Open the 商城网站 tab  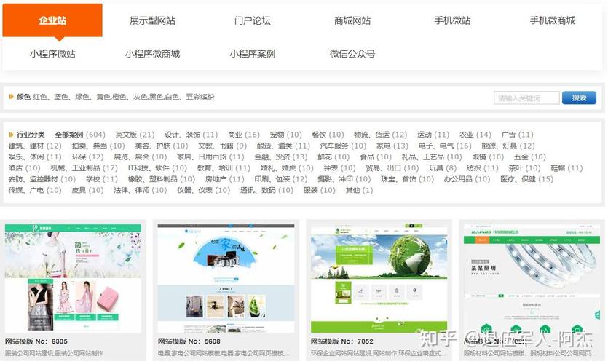[x=352, y=20]
